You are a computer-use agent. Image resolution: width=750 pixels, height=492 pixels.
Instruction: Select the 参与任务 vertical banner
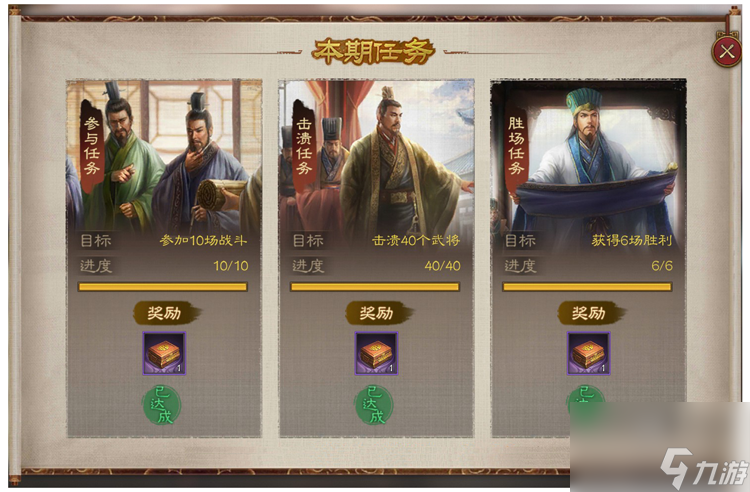[x=92, y=145]
